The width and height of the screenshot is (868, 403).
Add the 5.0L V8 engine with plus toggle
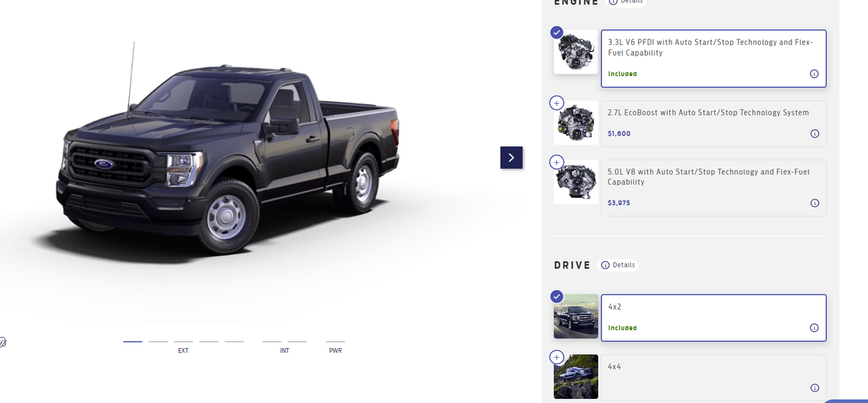(x=556, y=162)
